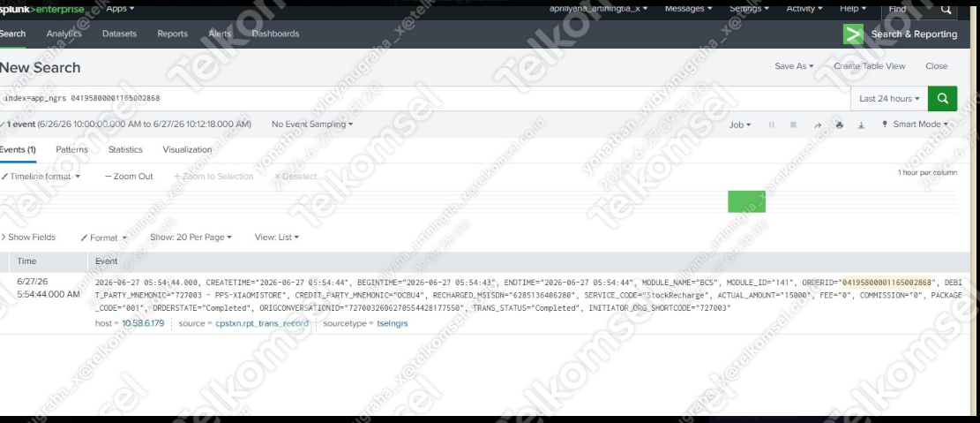Screen dimensions: 980x423
Task: Click the Search & Reporting app icon
Action: [x=853, y=34]
